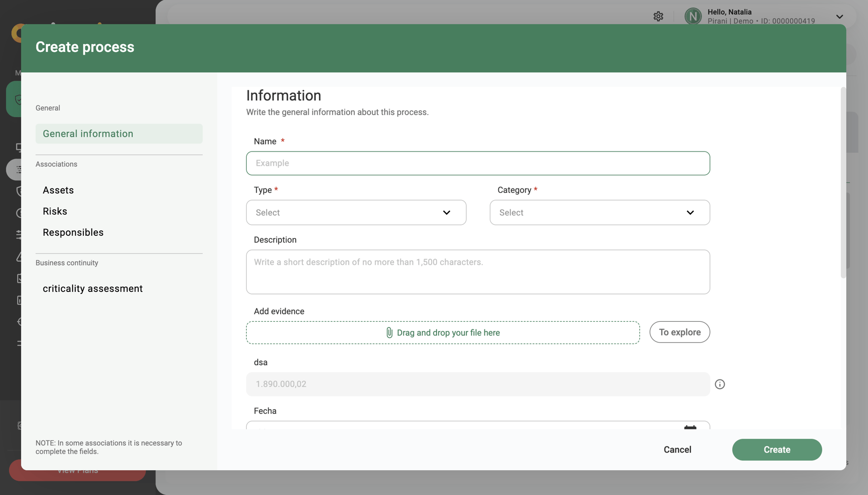Click the To explore button
This screenshot has width=868, height=495.
coord(679,332)
